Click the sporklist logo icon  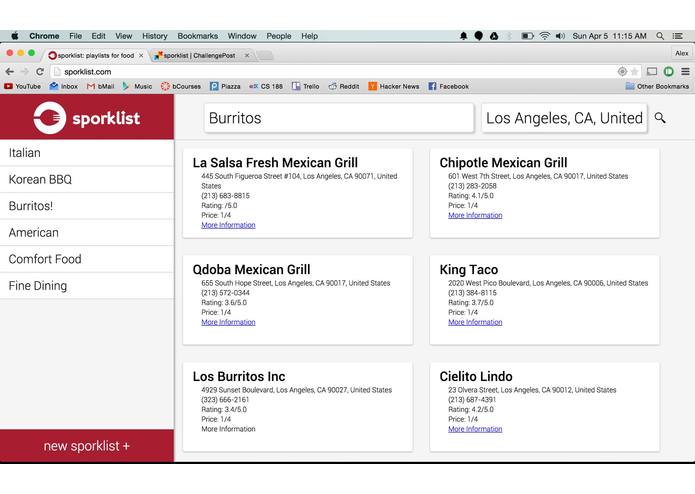point(50,118)
